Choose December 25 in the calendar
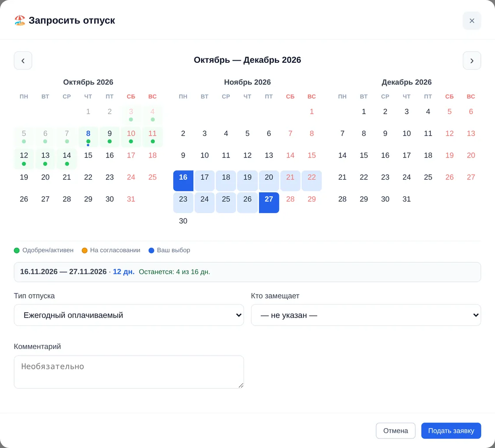Screen dimensions: 495x448 [428, 181]
